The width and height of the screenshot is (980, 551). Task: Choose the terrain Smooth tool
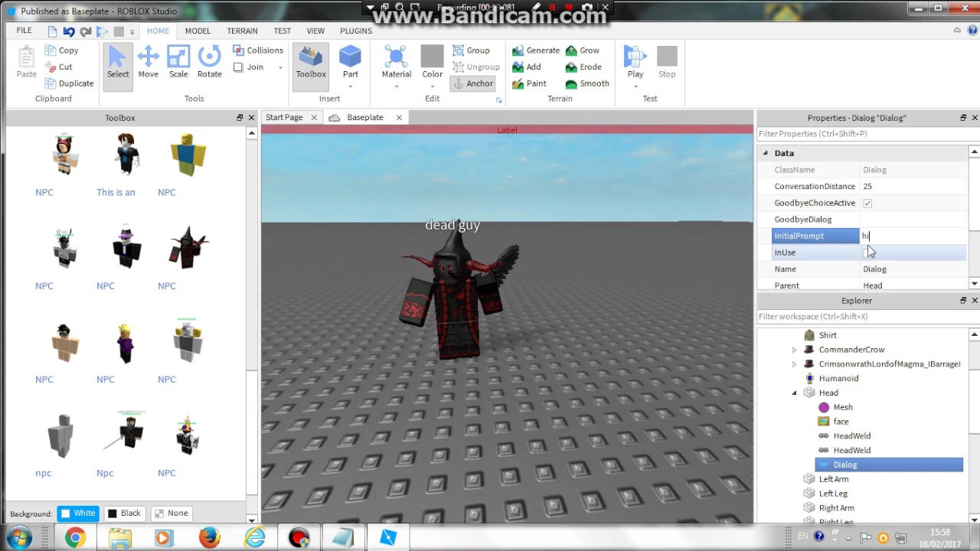click(x=587, y=83)
